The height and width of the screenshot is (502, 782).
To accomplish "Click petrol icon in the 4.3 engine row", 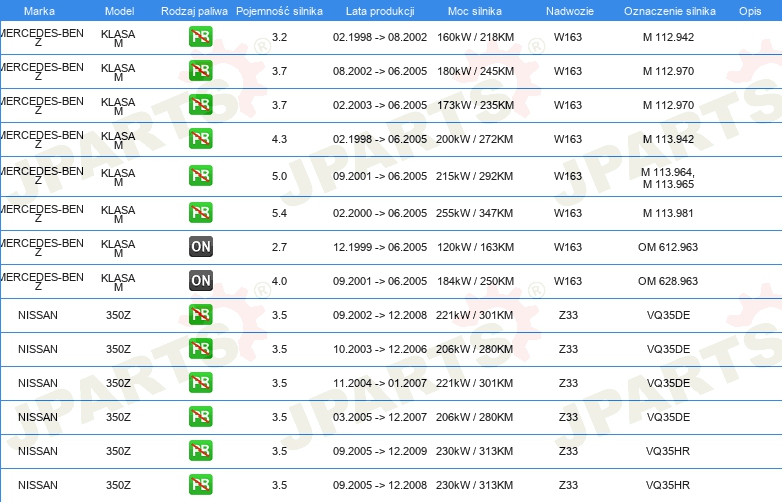I will coord(200,139).
